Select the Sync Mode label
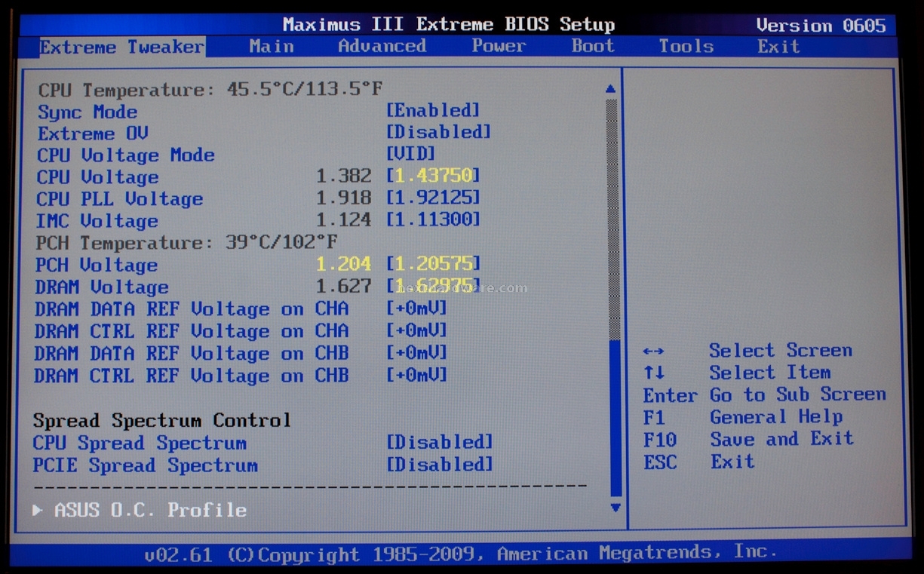This screenshot has height=574, width=924. pyautogui.click(x=87, y=112)
